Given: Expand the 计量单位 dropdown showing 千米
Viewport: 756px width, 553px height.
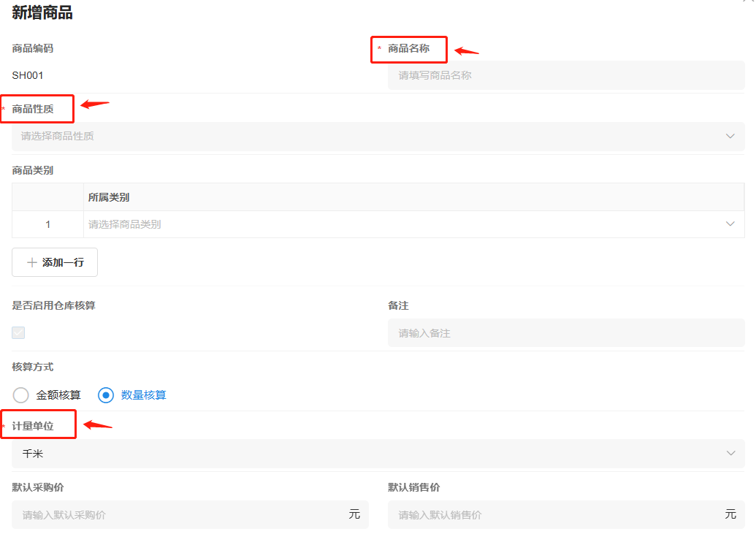Looking at the screenshot, I should pyautogui.click(x=365, y=454).
